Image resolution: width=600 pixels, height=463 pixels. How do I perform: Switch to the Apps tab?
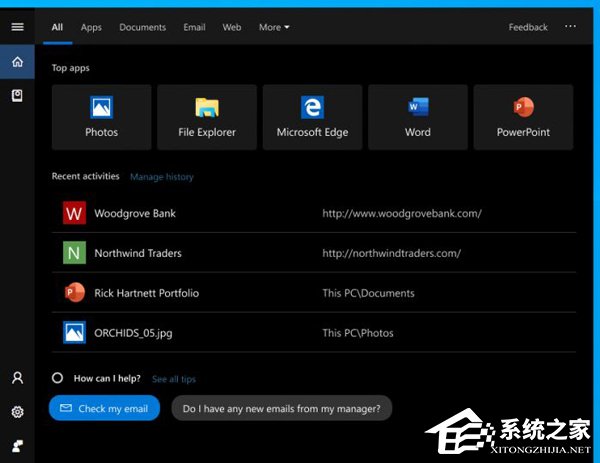coord(91,28)
